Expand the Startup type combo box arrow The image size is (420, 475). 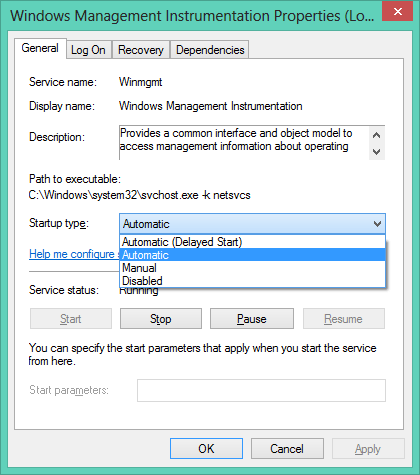pyautogui.click(x=377, y=224)
